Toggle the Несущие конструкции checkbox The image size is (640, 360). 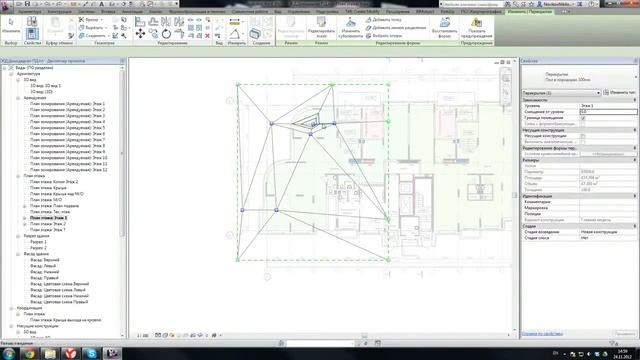(583, 136)
